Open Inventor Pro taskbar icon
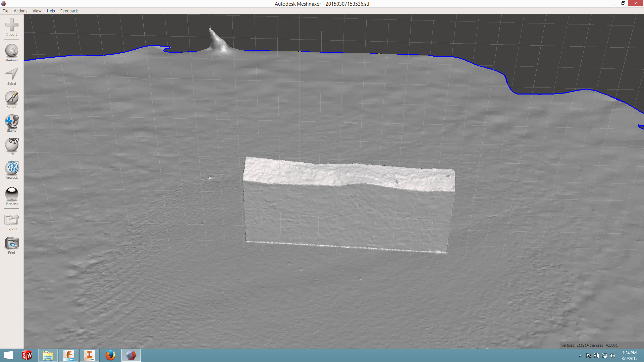The image size is (644, 362). tap(90, 355)
